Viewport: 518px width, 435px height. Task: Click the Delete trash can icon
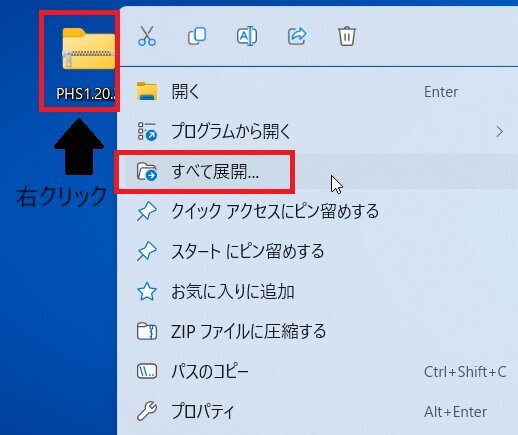click(347, 36)
